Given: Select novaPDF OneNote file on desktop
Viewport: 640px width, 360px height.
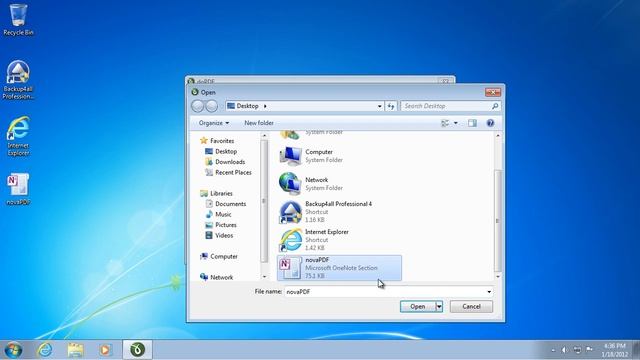Looking at the screenshot, I should coord(18,189).
